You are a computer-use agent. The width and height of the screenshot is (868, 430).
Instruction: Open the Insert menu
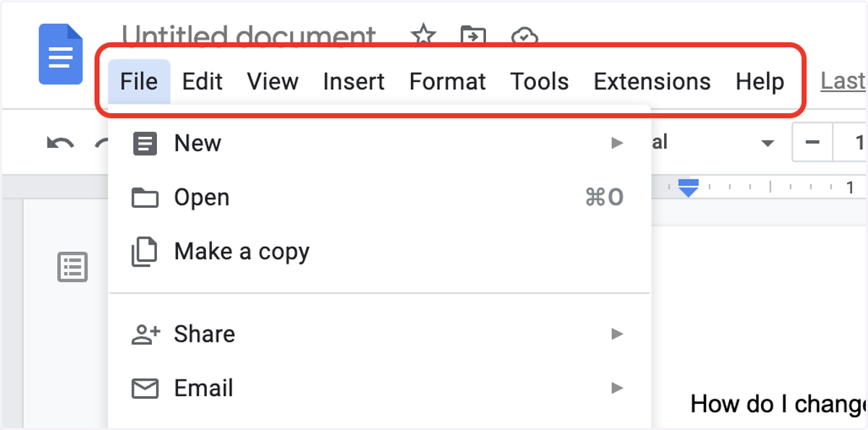click(x=354, y=82)
